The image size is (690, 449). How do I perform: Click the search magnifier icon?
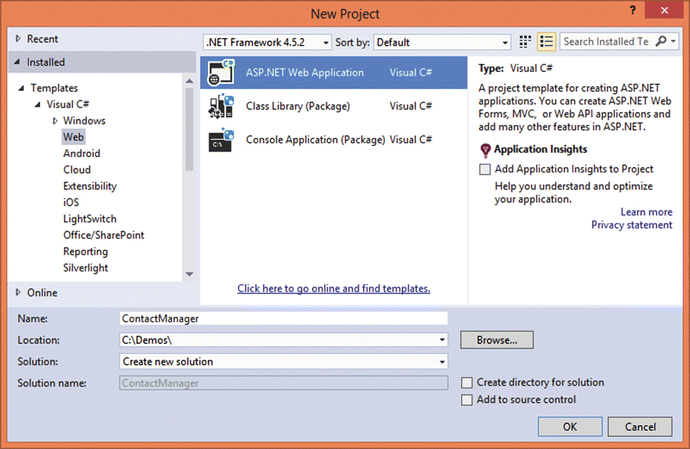661,41
